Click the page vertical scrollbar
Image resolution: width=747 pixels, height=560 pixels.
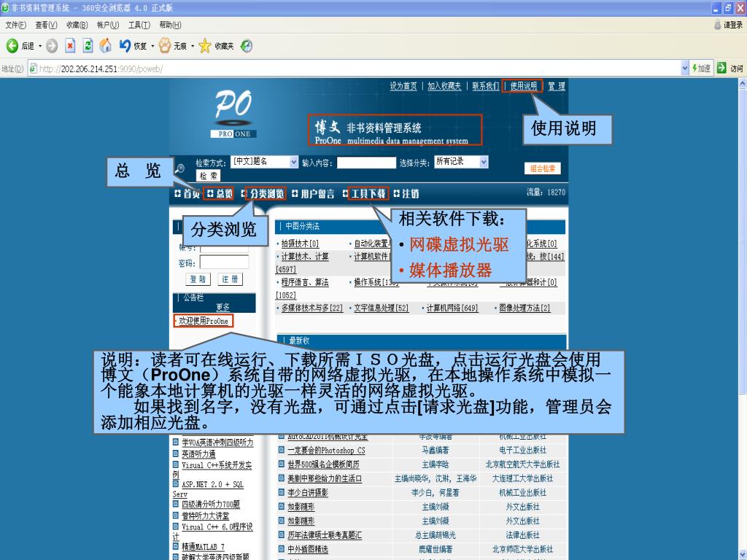pyautogui.click(x=742, y=319)
